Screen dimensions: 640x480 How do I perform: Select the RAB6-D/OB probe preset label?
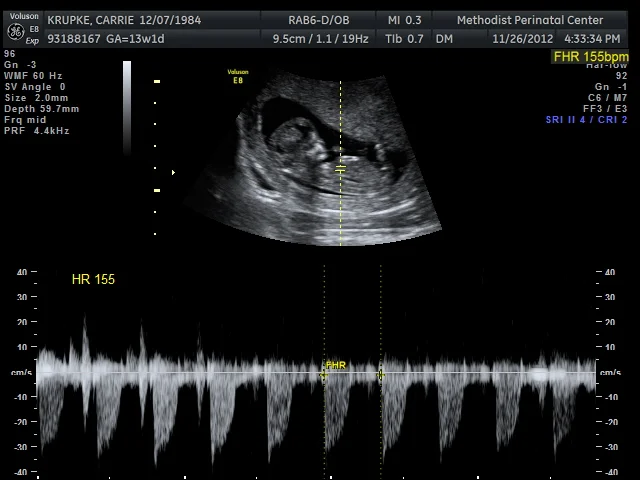coord(320,20)
